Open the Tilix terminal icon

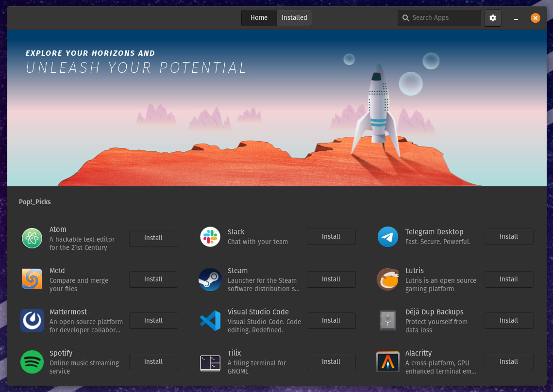[x=210, y=363]
